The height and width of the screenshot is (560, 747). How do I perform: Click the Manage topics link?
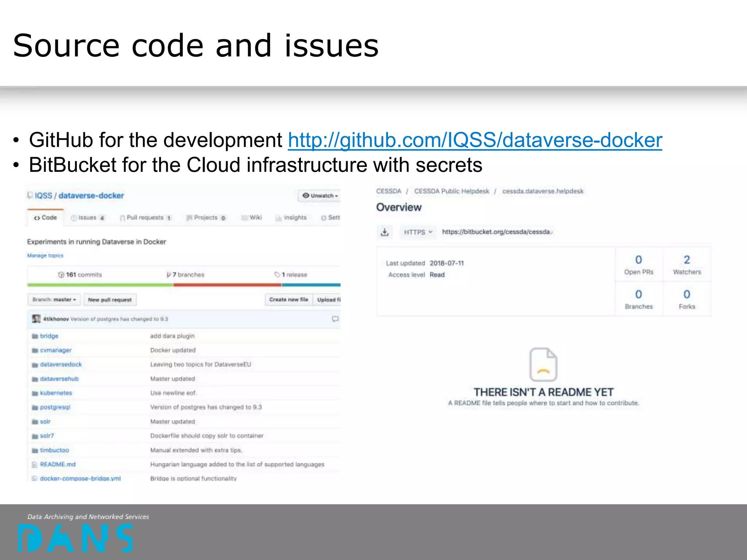point(45,256)
